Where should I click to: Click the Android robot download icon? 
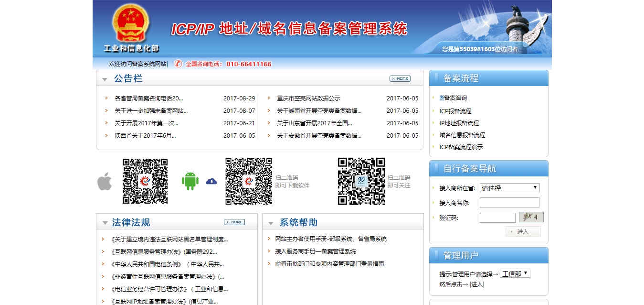pyautogui.click(x=190, y=182)
